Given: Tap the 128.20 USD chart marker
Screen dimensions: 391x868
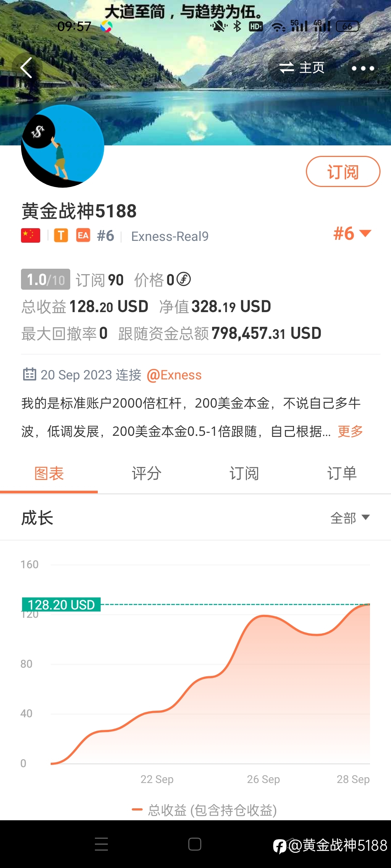Looking at the screenshot, I should tap(61, 604).
